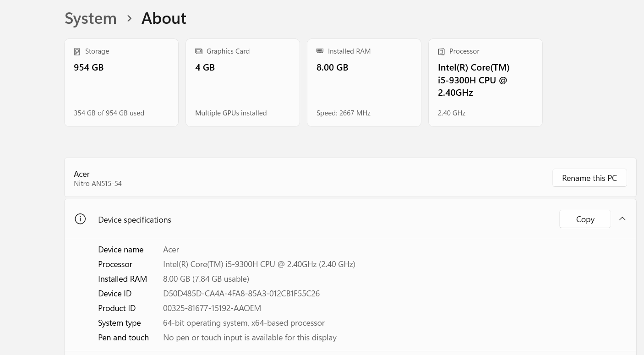Image resolution: width=644 pixels, height=355 pixels.
Task: Click the Device specifications info icon
Action: 80,219
